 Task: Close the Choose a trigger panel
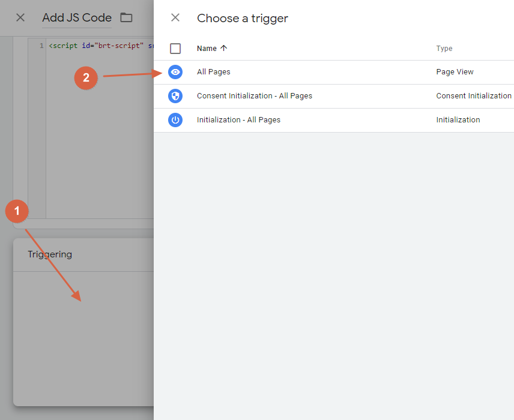175,17
